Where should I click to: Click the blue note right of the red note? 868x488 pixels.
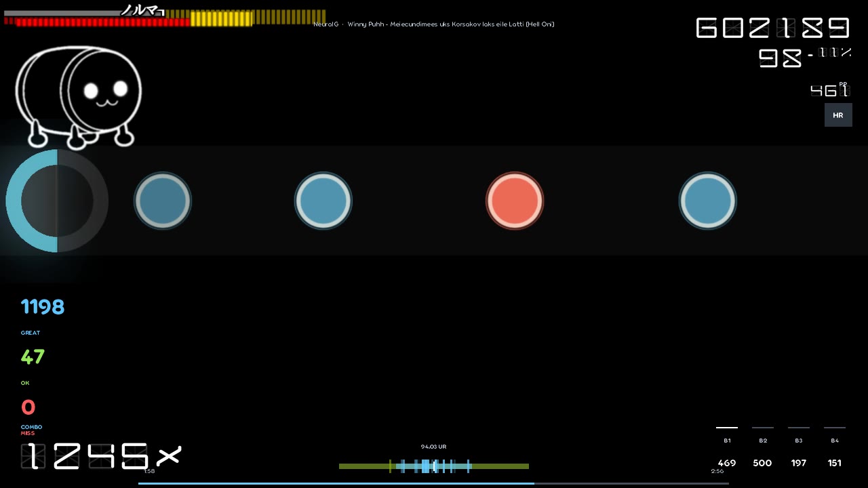coord(707,201)
